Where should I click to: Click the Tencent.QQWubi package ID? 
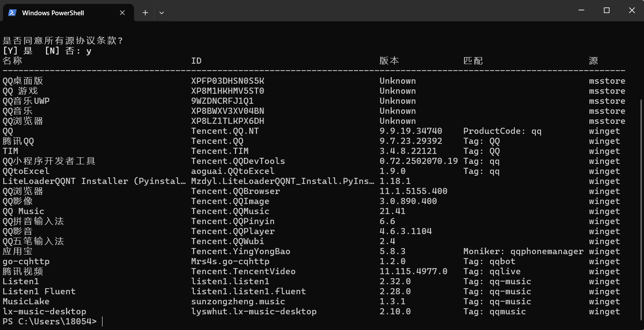(x=228, y=241)
